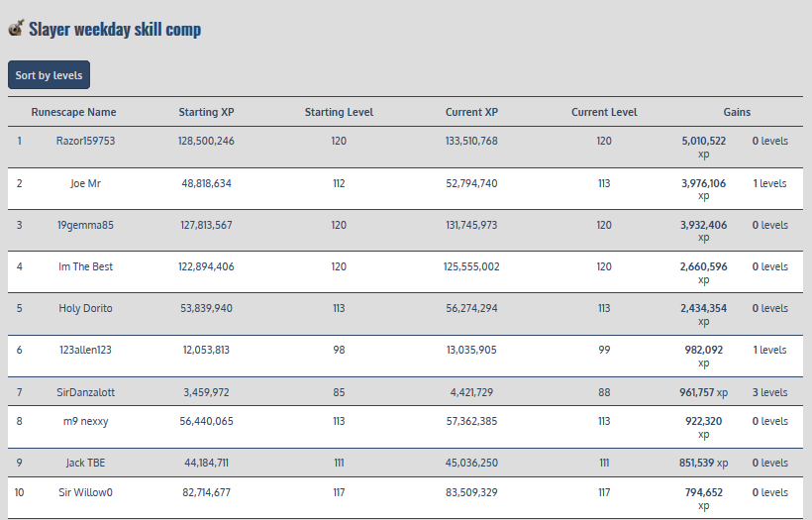This screenshot has width=812, height=520.
Task: Click on Im The Best name
Action: point(85,266)
